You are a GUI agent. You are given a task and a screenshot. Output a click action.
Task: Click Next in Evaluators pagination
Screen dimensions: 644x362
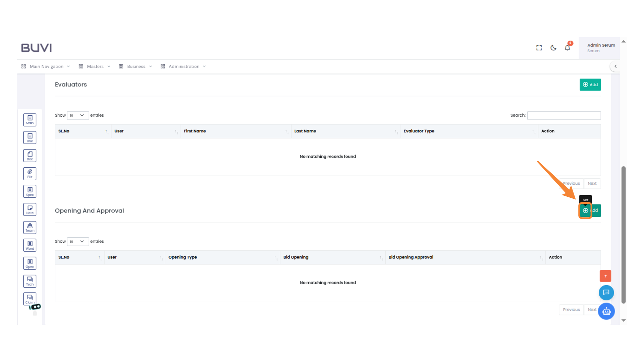592,183
